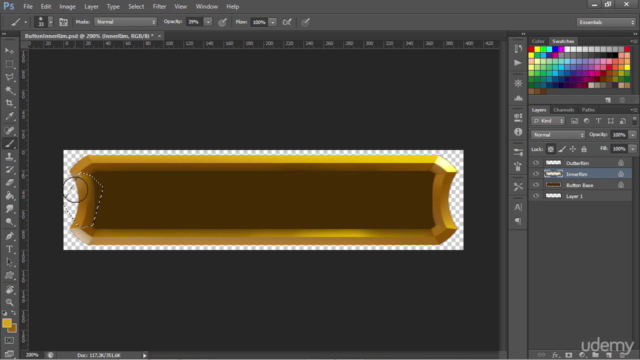This screenshot has height=360, width=640.
Task: Open the Flow slider arrow
Action: 273,22
